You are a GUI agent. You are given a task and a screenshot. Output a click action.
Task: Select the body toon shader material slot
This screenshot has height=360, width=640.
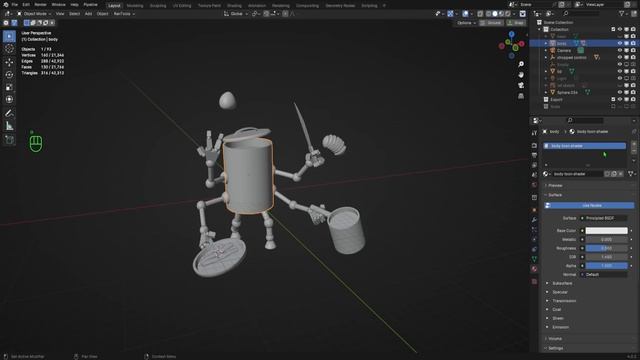pos(585,146)
